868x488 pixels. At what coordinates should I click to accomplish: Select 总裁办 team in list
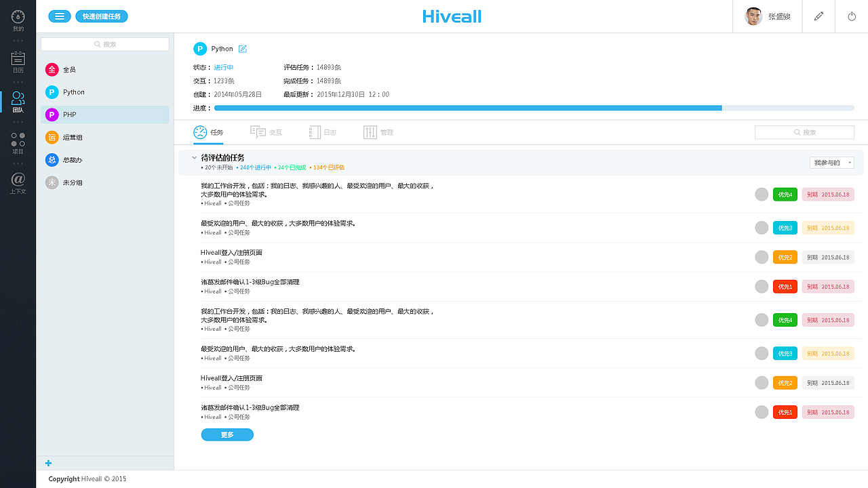(104, 160)
